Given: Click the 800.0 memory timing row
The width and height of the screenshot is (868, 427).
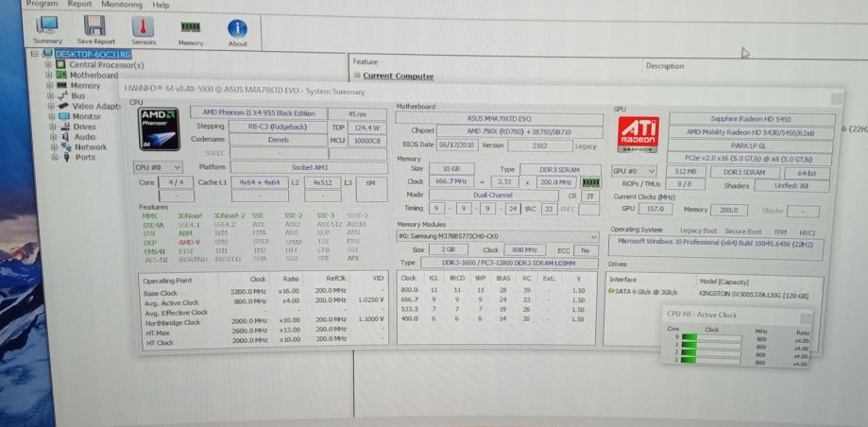Looking at the screenshot, I should pyautogui.click(x=496, y=290).
